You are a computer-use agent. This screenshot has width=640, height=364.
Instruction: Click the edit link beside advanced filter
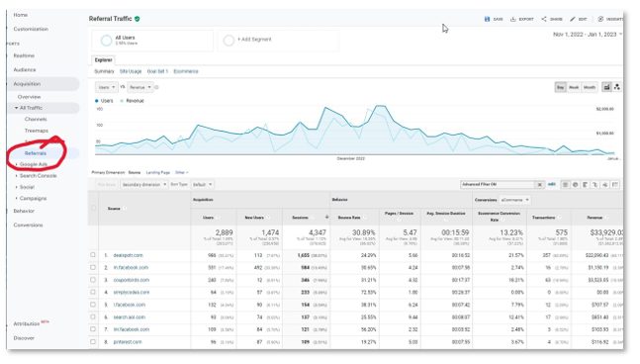[x=551, y=184]
